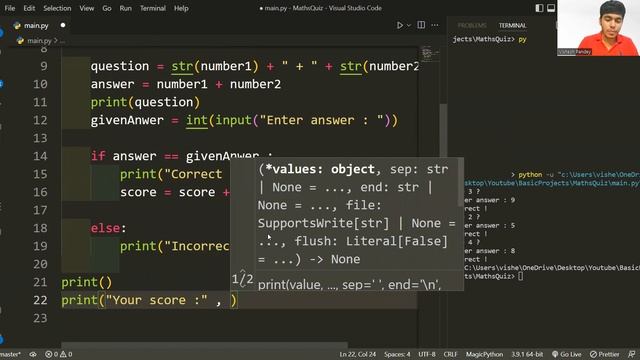The height and width of the screenshot is (360, 640).
Task: Click the word question on line 9
Action: 120,66
